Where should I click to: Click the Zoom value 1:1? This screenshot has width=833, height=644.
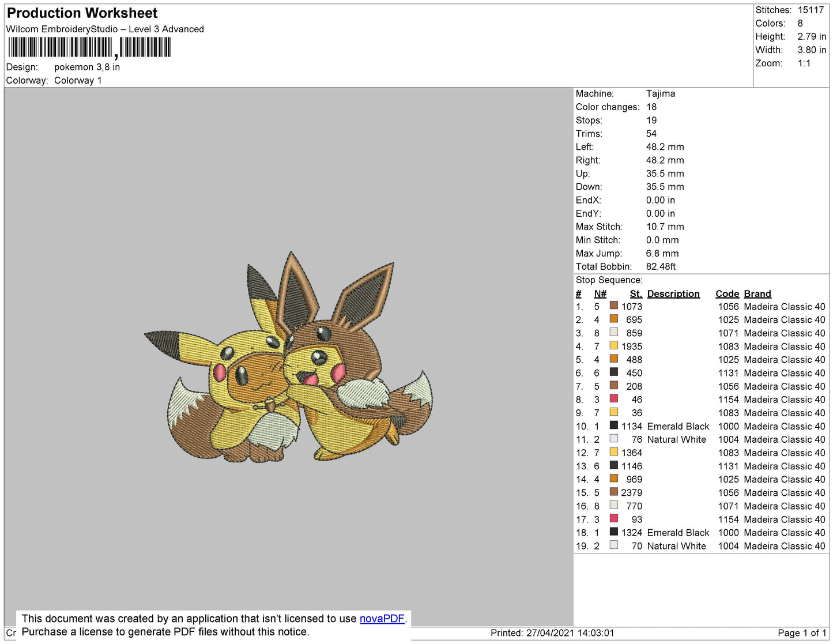coord(804,63)
